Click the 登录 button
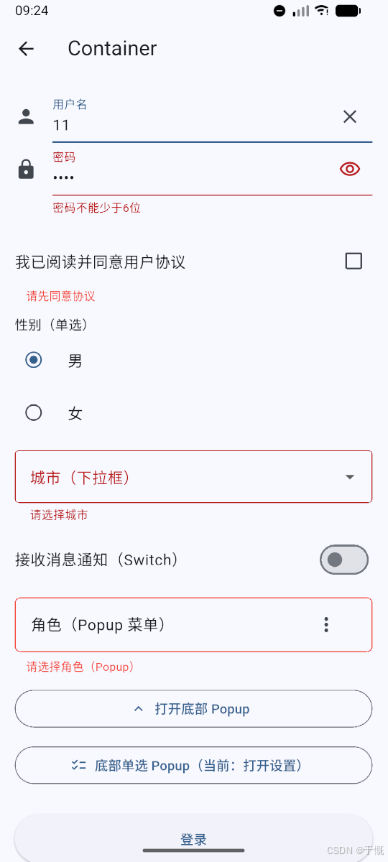Viewport: 388px width, 862px height. pos(193,838)
